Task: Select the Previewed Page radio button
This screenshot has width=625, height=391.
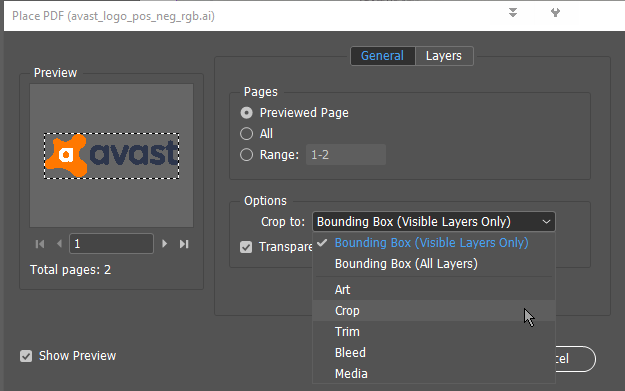Action: click(246, 113)
